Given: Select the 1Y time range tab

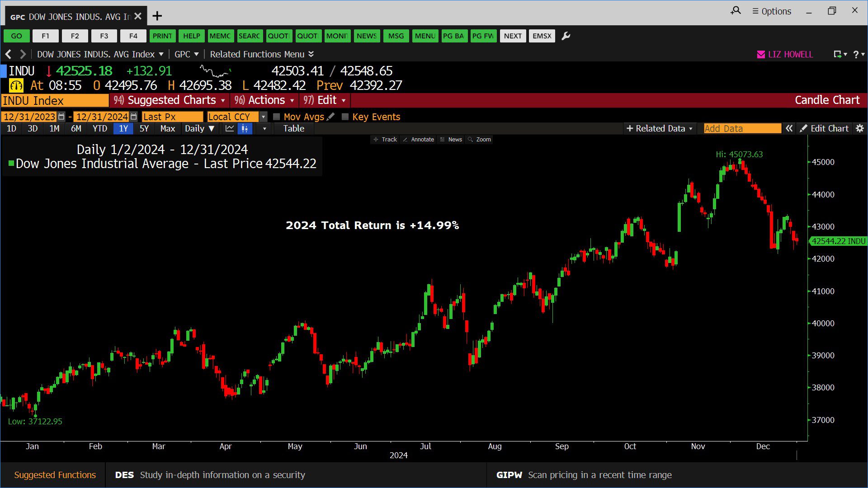Looking at the screenshot, I should pyautogui.click(x=123, y=129).
